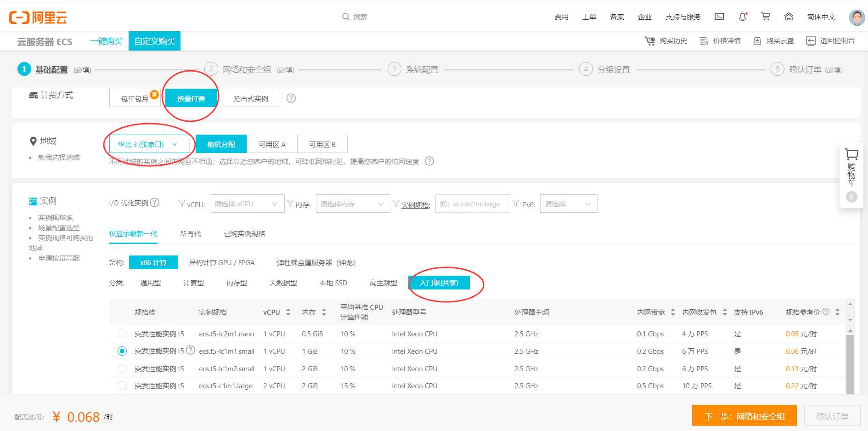Screen dimensions: 868x431
Task: Sort table by vCPU column arrows
Action: coord(288,312)
